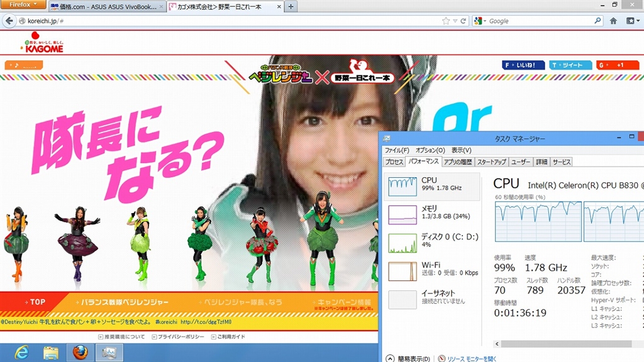Open the bookmarks menu icon
Image resolution: width=644 pixels, height=362 pixels.
[633, 21]
